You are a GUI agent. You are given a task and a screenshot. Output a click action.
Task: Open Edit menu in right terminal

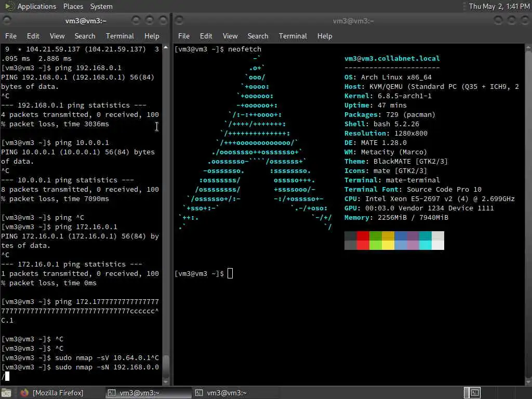(206, 36)
